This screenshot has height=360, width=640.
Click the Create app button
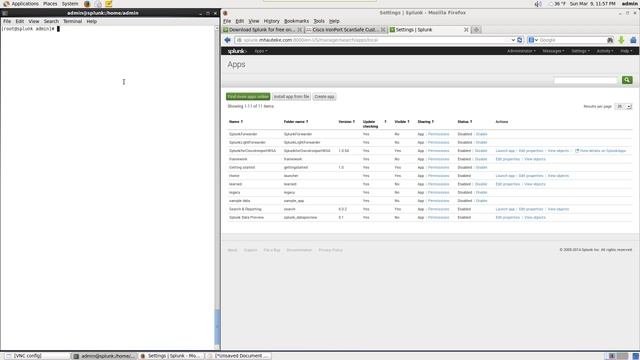324,97
